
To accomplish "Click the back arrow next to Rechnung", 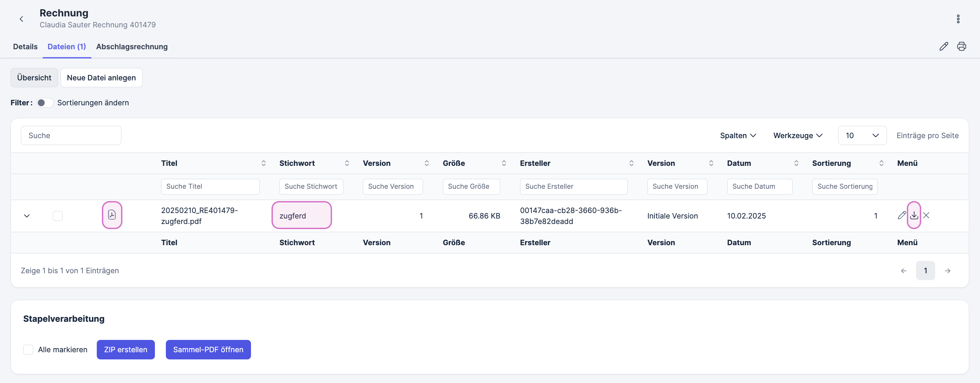I will pyautogui.click(x=21, y=19).
